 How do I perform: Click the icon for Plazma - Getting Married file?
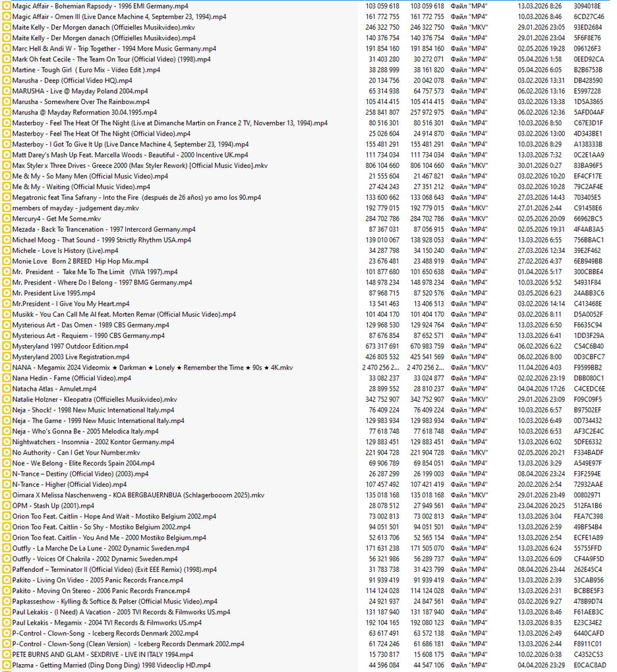[x=7, y=665]
